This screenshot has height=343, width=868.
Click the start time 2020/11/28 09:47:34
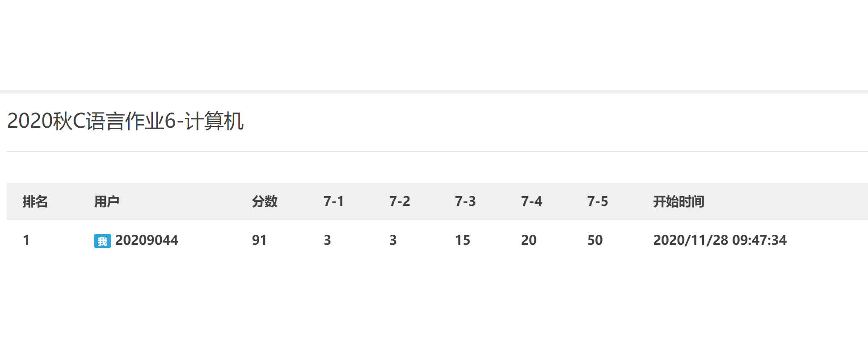(720, 240)
